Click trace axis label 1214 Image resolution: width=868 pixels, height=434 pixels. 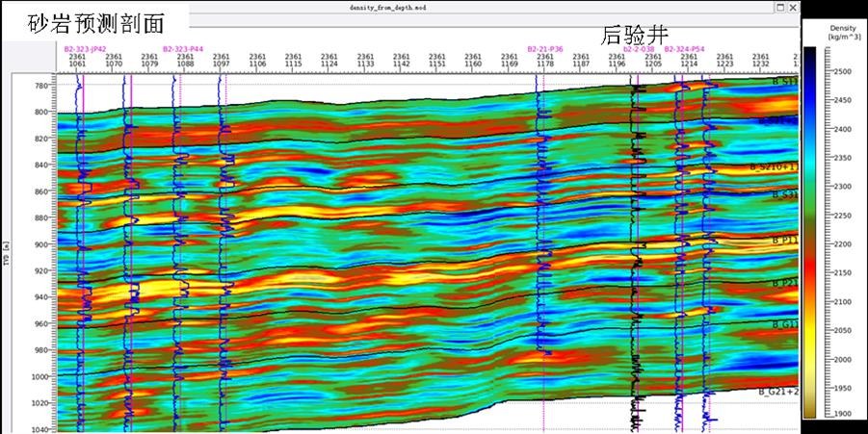tap(689, 64)
